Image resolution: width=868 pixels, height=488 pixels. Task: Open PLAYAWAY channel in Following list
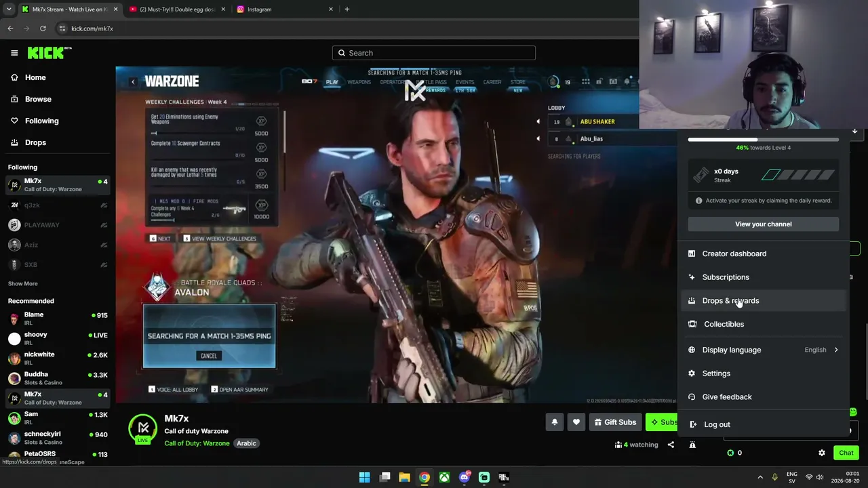click(x=58, y=225)
